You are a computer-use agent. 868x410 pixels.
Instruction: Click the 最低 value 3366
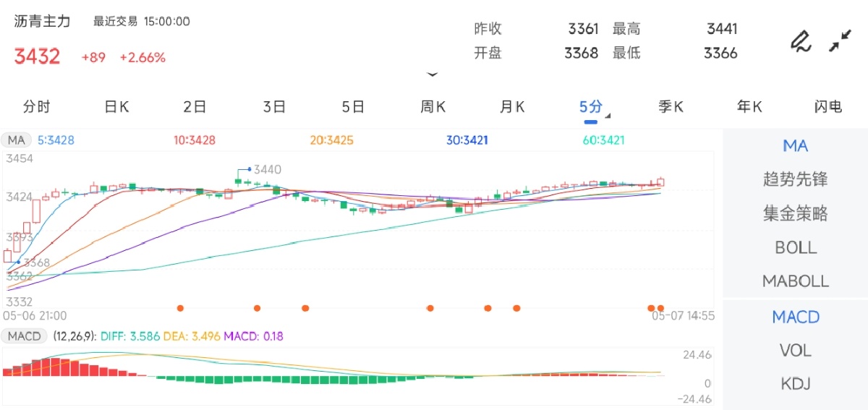[720, 53]
